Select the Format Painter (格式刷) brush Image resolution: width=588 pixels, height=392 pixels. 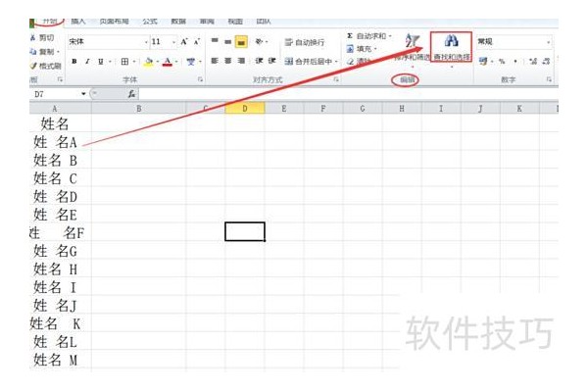pyautogui.click(x=45, y=66)
